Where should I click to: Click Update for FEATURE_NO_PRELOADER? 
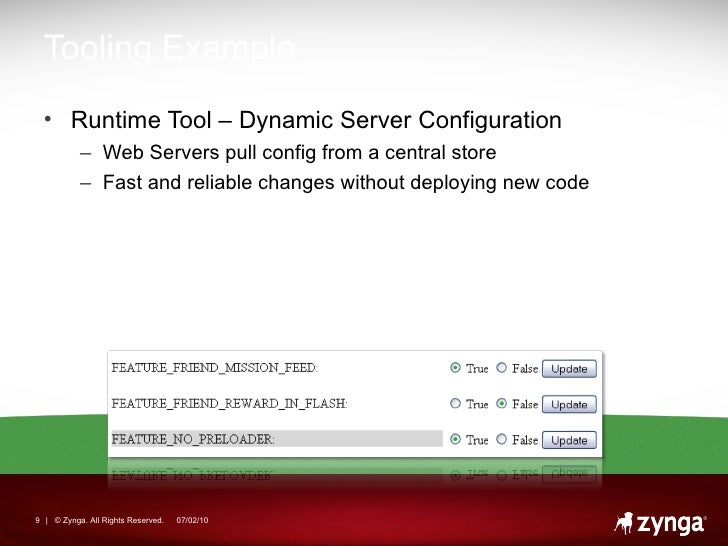pyautogui.click(x=569, y=440)
